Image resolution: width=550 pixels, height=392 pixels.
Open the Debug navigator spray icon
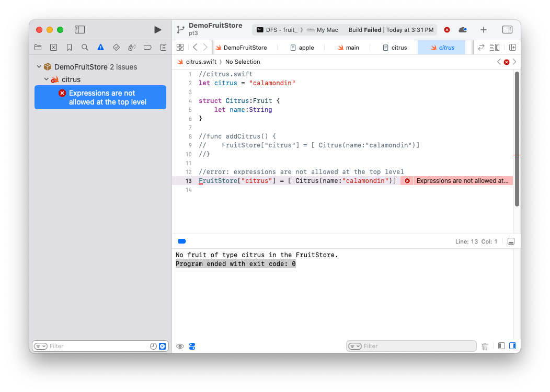pos(132,48)
